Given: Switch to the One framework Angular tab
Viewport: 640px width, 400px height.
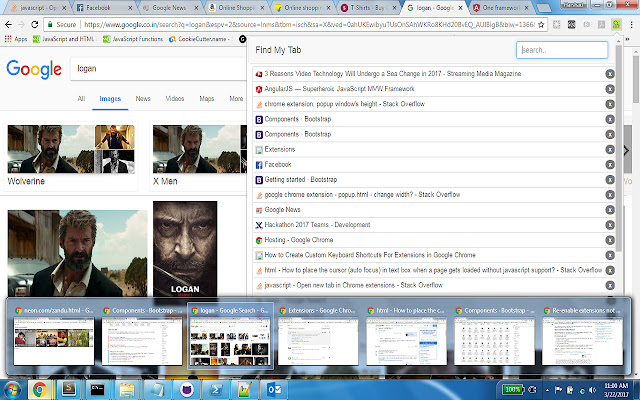Looking at the screenshot, I should (x=501, y=8).
